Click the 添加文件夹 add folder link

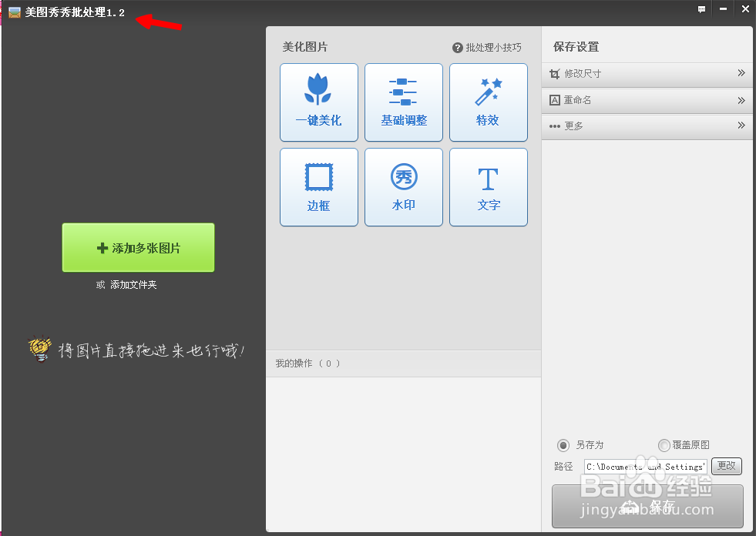click(x=133, y=285)
